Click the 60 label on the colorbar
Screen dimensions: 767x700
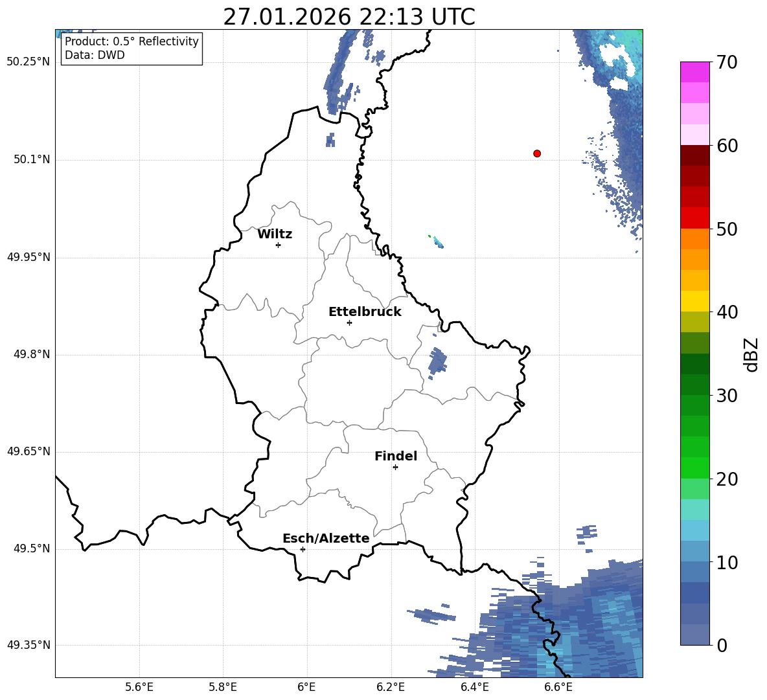726,146
